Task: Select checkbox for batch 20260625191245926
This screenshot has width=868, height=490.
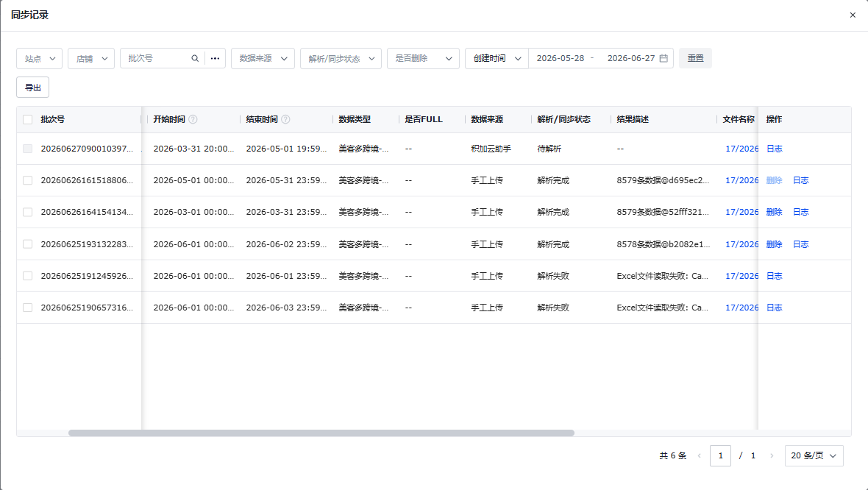Action: click(28, 276)
